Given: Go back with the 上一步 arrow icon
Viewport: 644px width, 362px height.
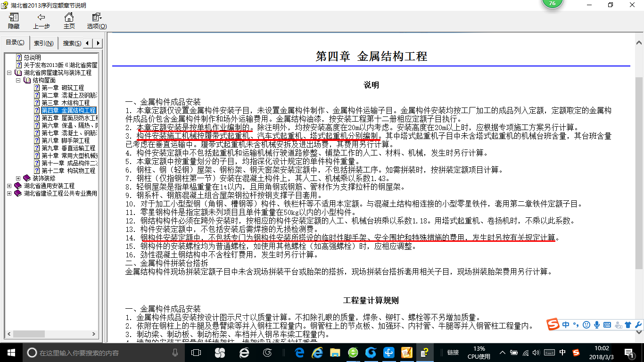Looking at the screenshot, I should click(41, 21).
